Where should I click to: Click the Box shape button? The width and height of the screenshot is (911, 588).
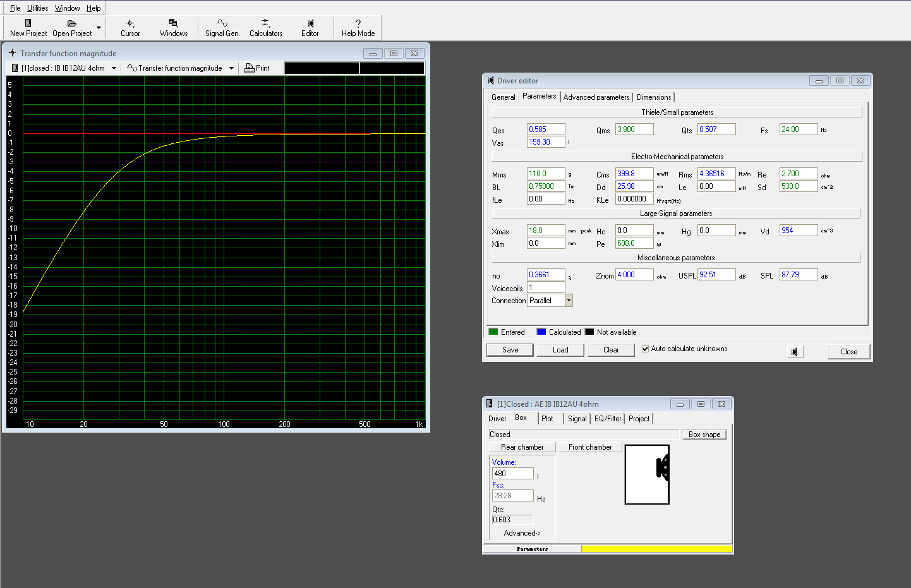click(x=704, y=435)
